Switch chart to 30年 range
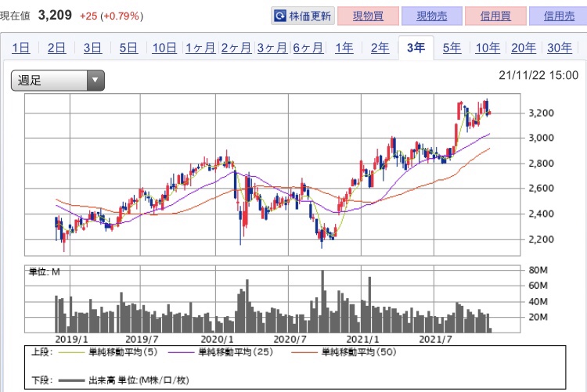 click(x=560, y=48)
